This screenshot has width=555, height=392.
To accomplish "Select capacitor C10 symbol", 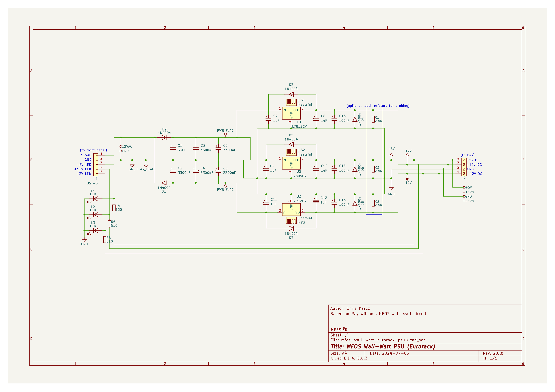I will point(316,169).
